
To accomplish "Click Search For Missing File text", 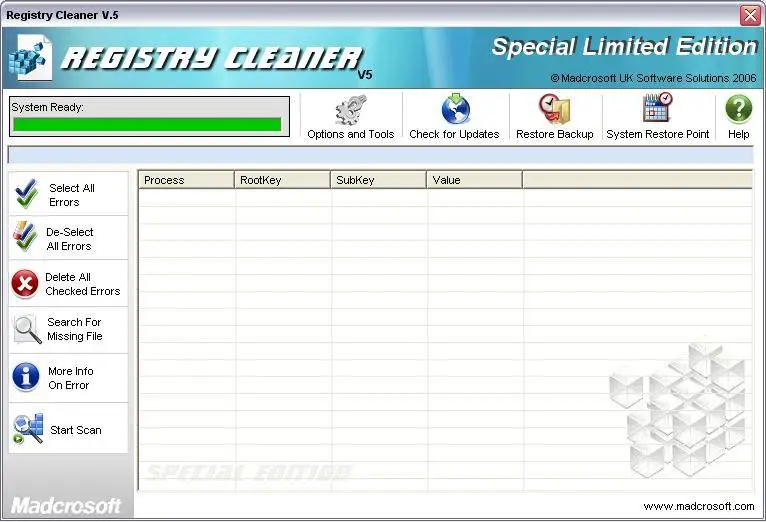I will (75, 329).
